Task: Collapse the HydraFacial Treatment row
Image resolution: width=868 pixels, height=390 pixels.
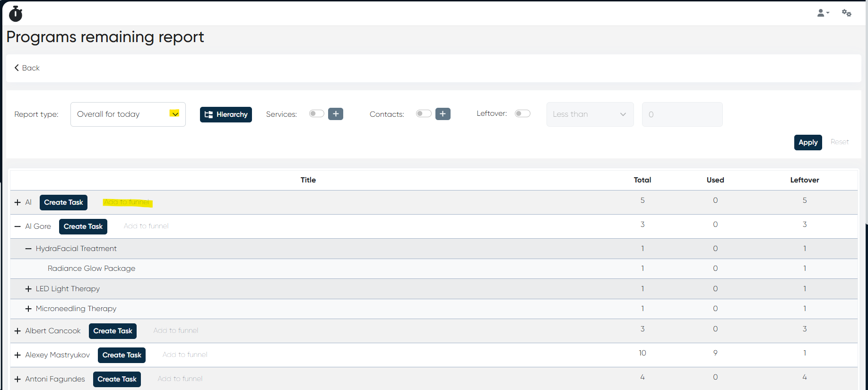Action: tap(28, 249)
